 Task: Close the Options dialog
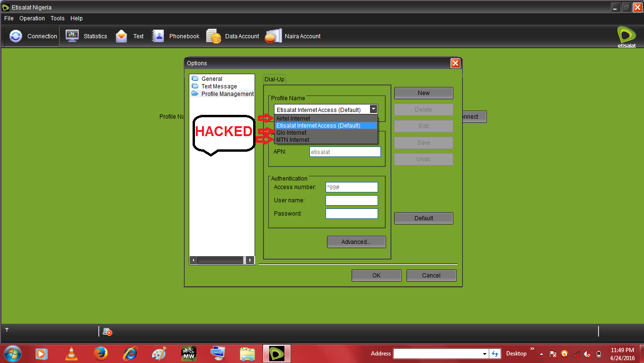[455, 63]
